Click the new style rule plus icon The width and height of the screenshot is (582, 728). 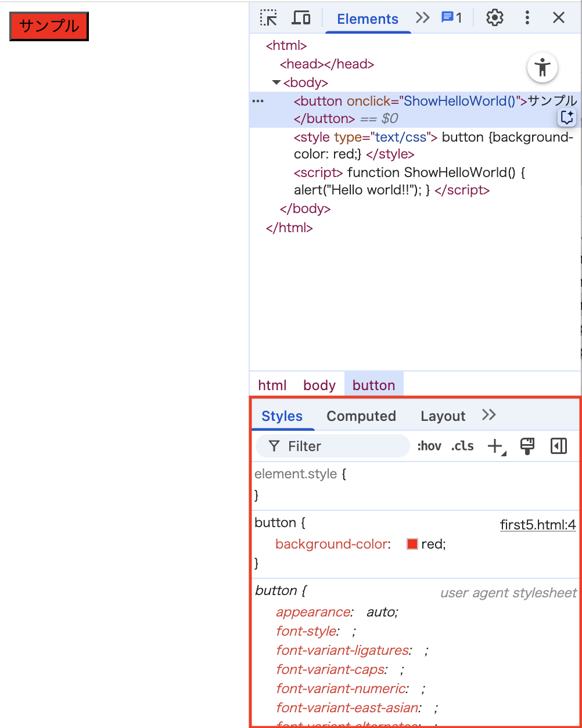point(494,446)
